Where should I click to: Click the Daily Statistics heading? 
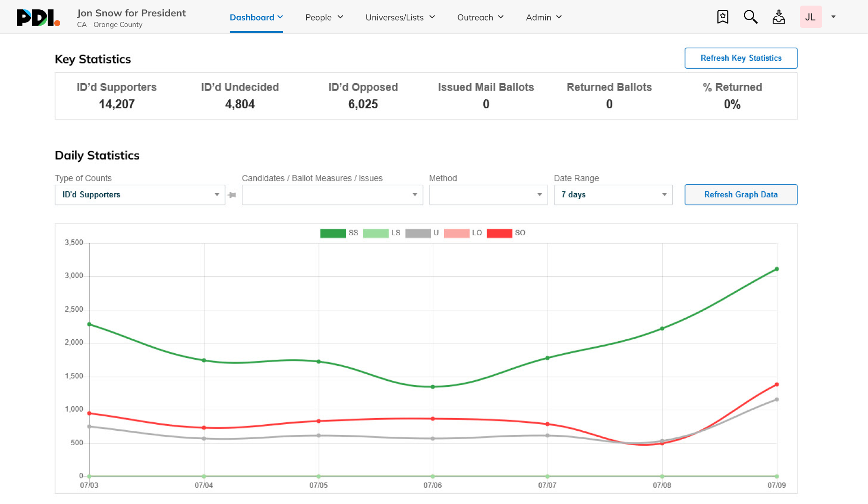click(97, 155)
